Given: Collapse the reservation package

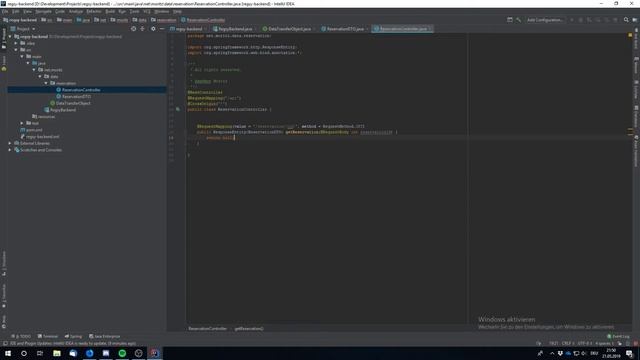Looking at the screenshot, I should click(x=46, y=83).
